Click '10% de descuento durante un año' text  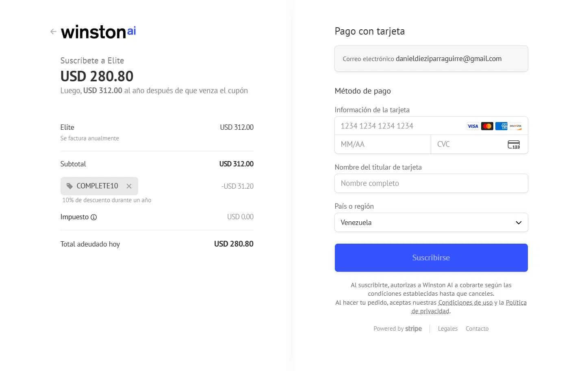coord(107,200)
